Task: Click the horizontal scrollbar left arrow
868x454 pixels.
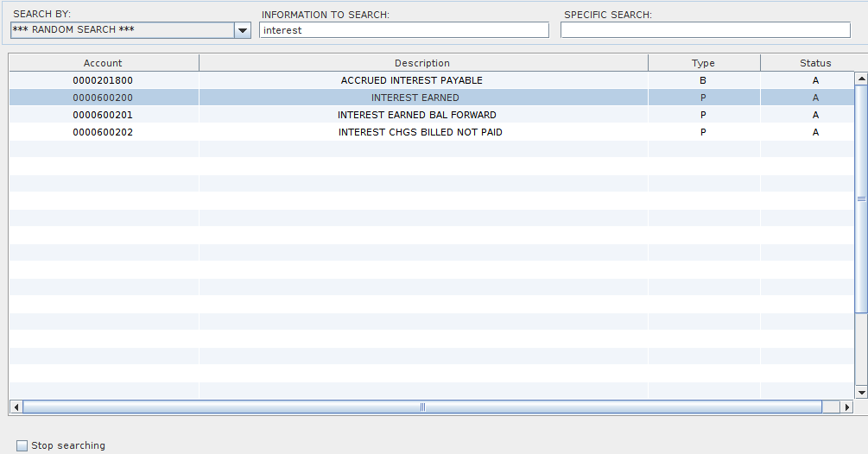Action: (16, 407)
